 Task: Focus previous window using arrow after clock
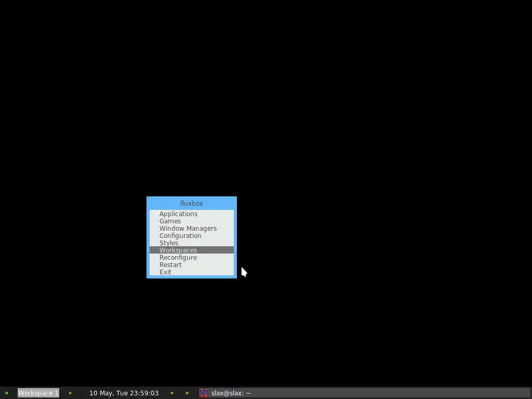coord(171,393)
